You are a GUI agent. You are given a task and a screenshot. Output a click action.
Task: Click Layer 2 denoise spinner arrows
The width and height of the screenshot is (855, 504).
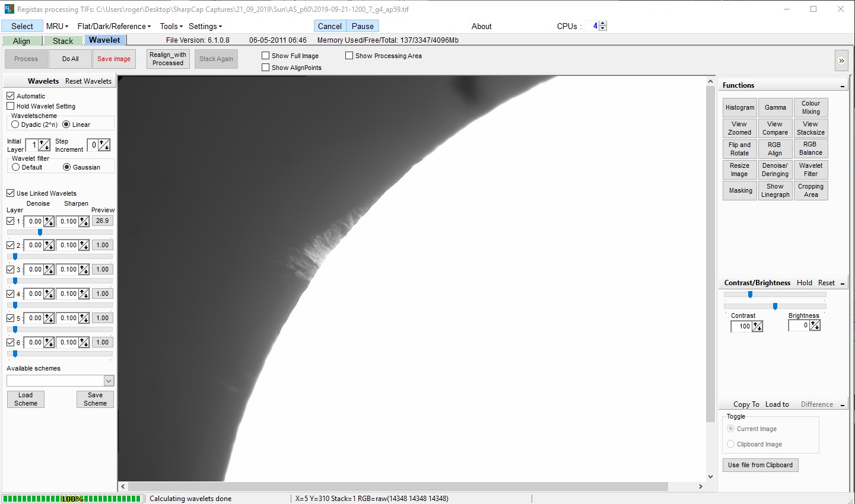pyautogui.click(x=49, y=245)
